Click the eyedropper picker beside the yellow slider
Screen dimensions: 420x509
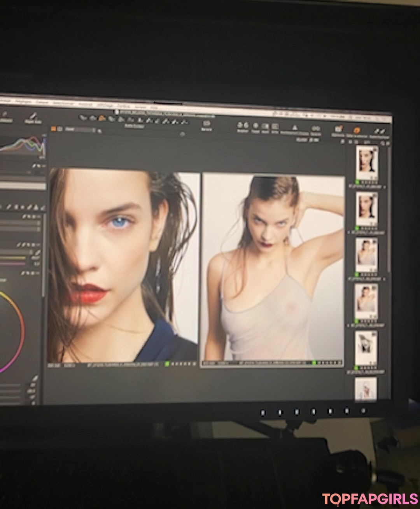[38, 252]
